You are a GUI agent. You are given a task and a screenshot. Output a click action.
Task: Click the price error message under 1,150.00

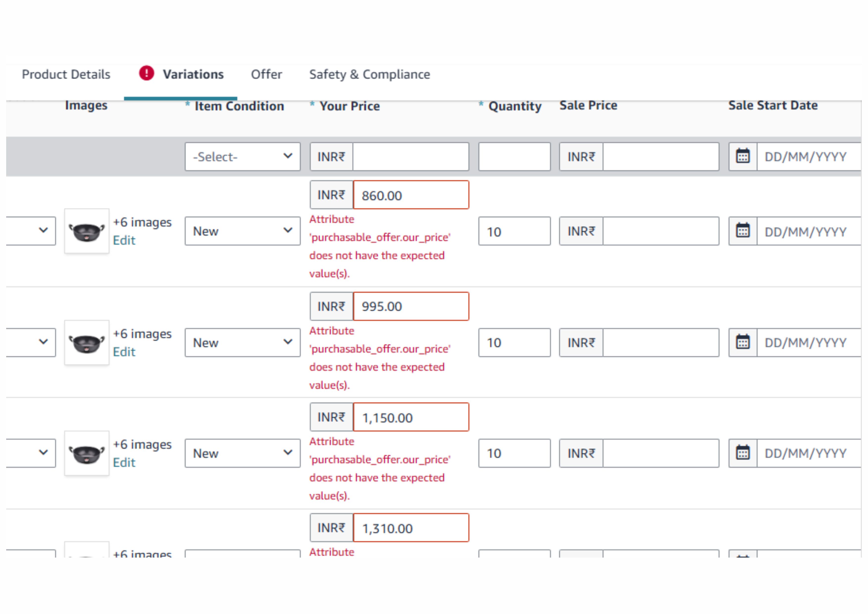(380, 469)
